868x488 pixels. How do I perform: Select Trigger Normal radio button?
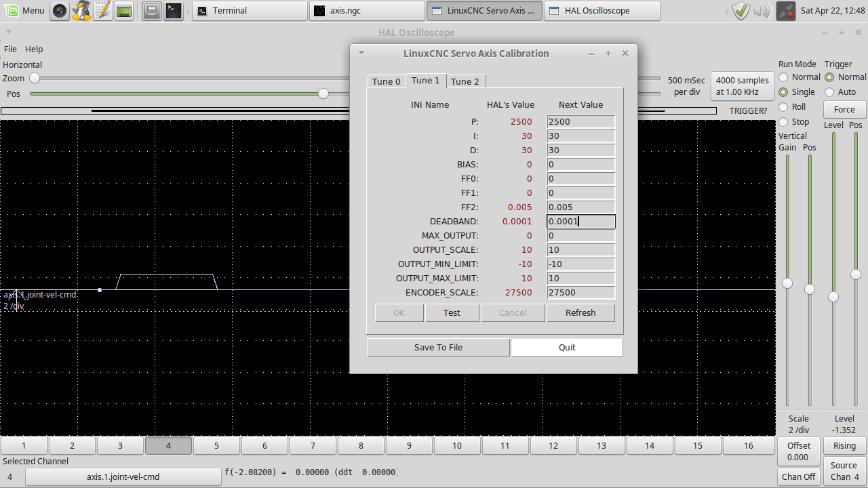coord(829,77)
